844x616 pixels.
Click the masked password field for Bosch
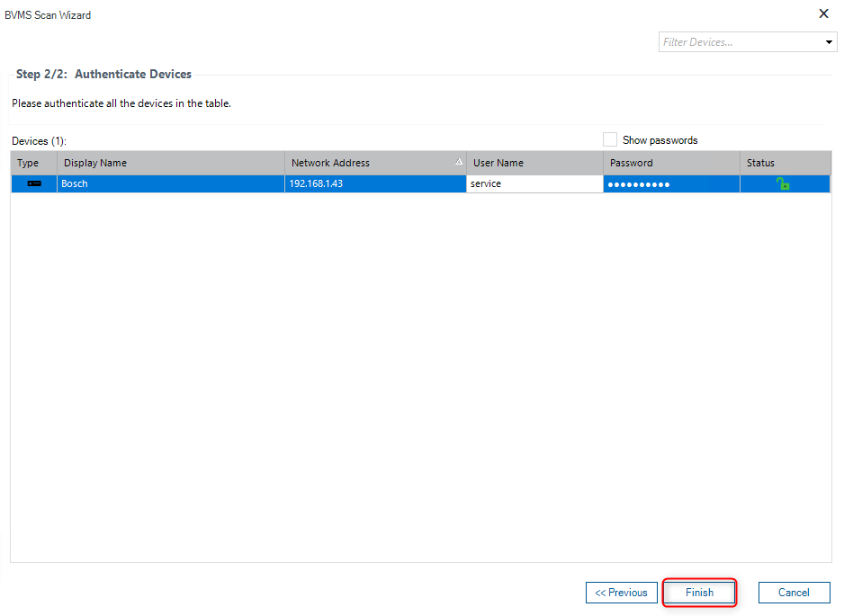click(x=670, y=183)
